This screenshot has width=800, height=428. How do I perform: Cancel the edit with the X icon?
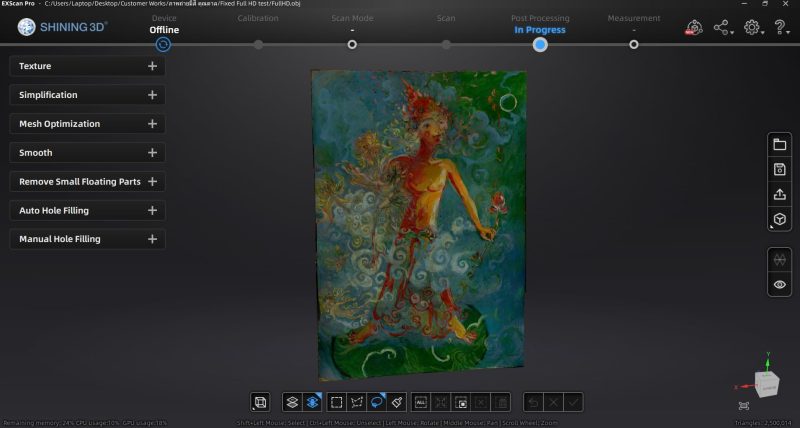554,402
